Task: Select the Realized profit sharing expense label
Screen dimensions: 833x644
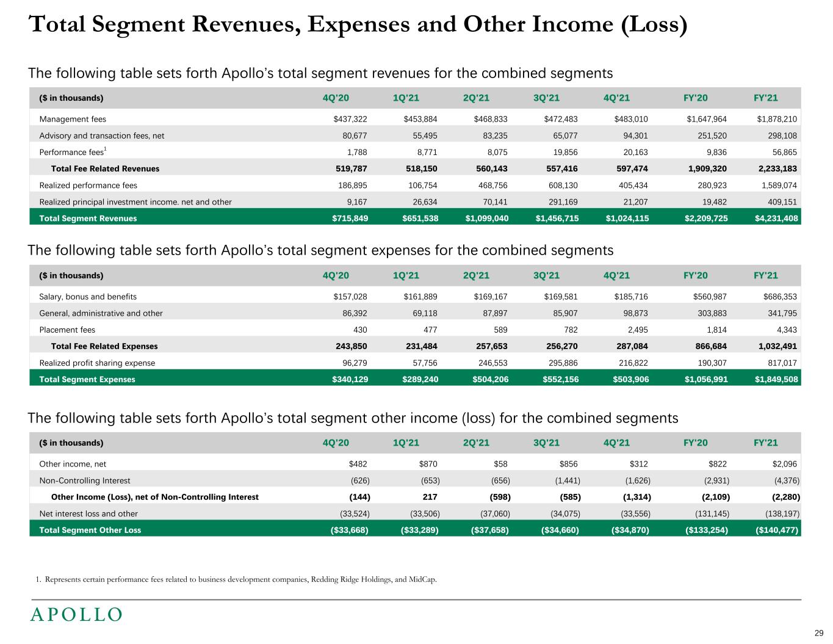Action: (97, 363)
